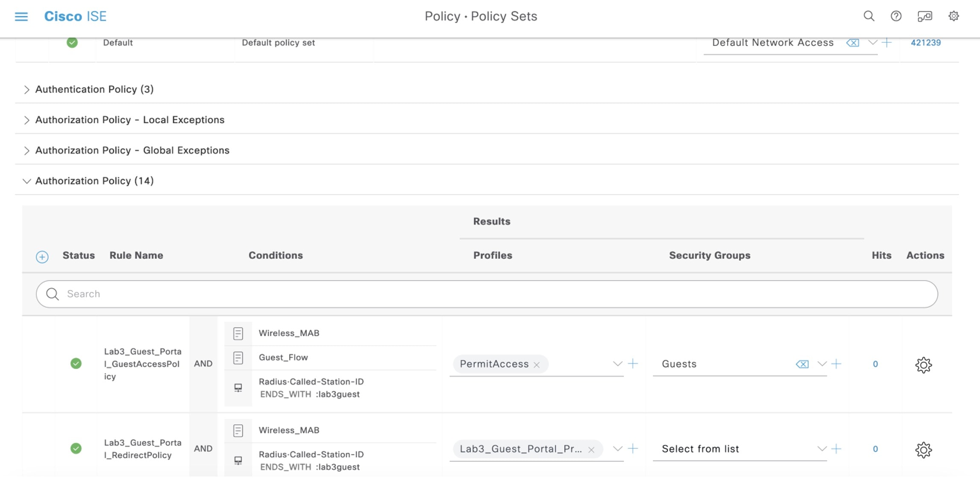Toggle the Default policy set status
Image resolution: width=980 pixels, height=497 pixels.
pos(72,43)
